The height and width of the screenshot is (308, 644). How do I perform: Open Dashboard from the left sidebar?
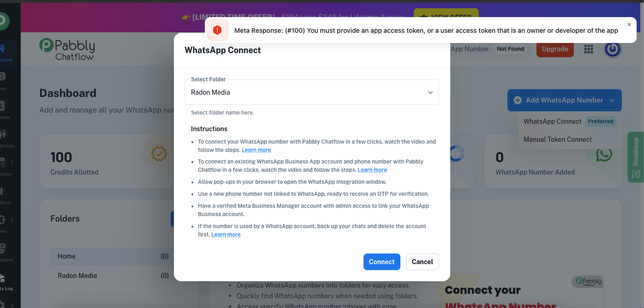(5, 53)
